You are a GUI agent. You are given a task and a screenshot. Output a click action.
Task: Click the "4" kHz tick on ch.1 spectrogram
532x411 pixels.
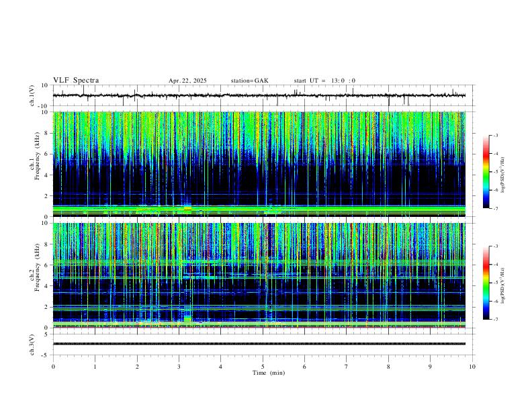tap(46, 175)
